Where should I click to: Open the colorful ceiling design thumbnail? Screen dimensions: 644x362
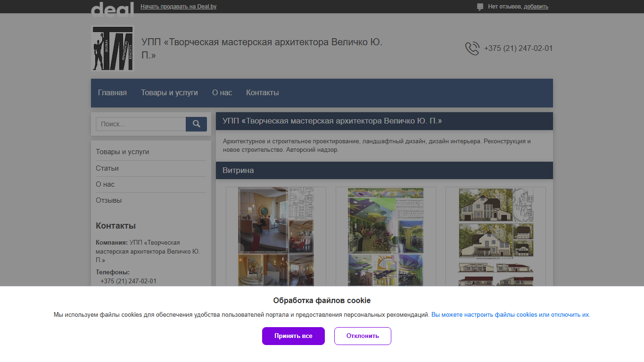(386, 237)
